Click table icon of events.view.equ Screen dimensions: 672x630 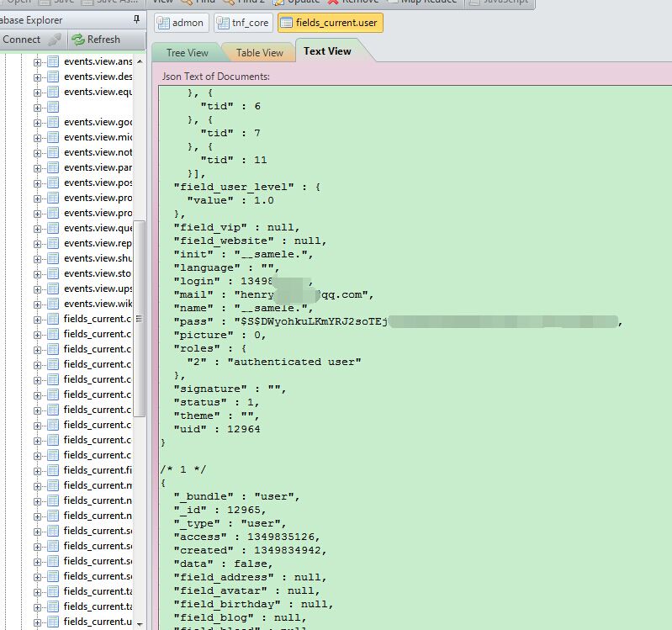point(53,92)
